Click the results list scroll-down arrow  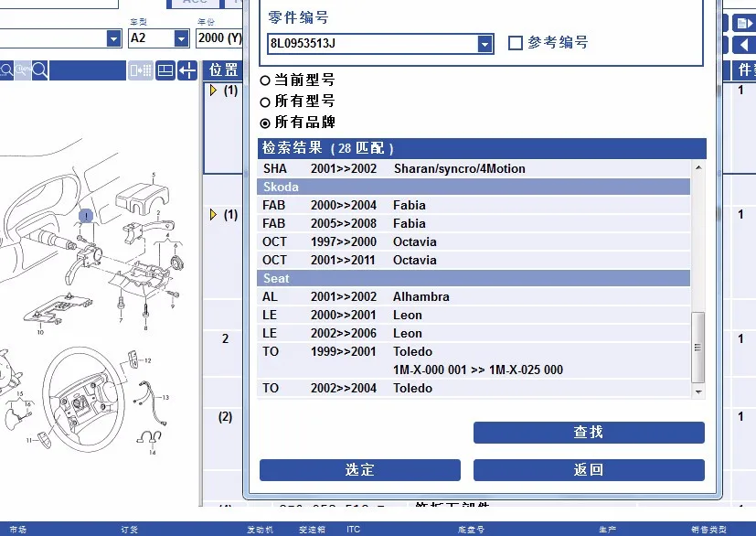(x=698, y=391)
